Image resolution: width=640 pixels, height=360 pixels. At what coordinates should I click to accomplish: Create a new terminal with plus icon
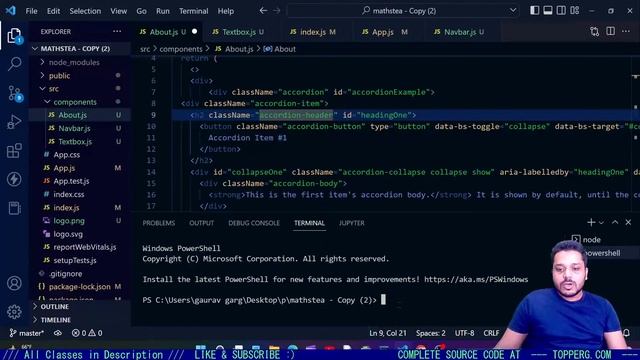click(591, 222)
